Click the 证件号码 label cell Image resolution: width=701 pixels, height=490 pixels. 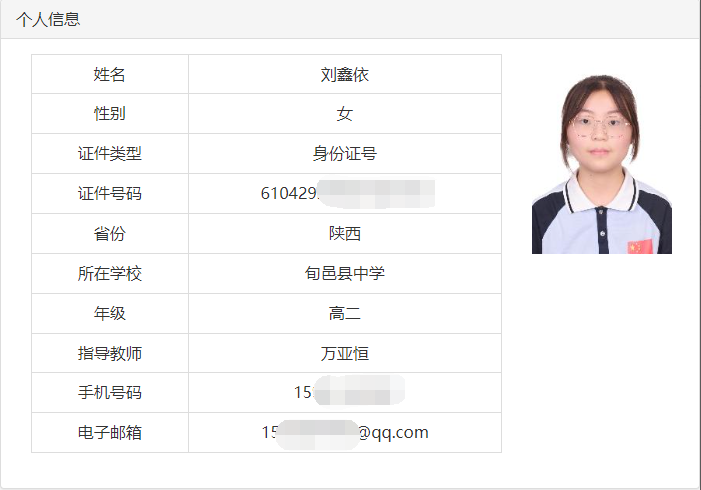pos(110,194)
